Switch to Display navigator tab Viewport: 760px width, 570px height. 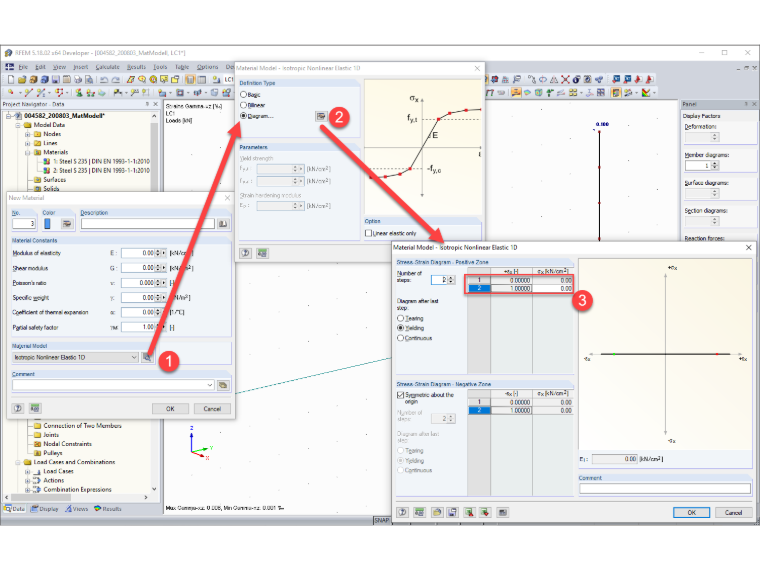tap(44, 508)
